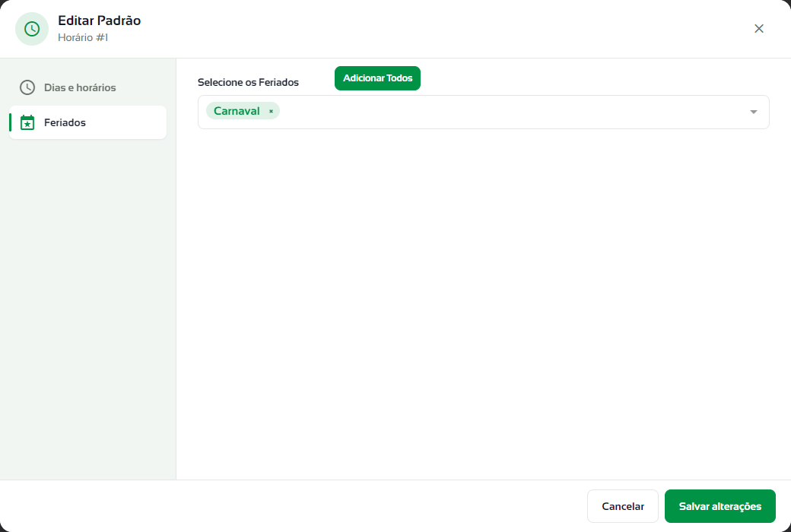The height and width of the screenshot is (532, 791).
Task: Click Cancelar to discard changes
Action: (x=622, y=505)
